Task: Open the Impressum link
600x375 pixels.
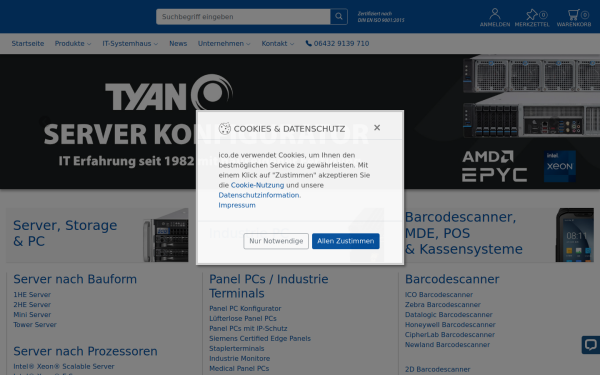Action: pyautogui.click(x=237, y=205)
